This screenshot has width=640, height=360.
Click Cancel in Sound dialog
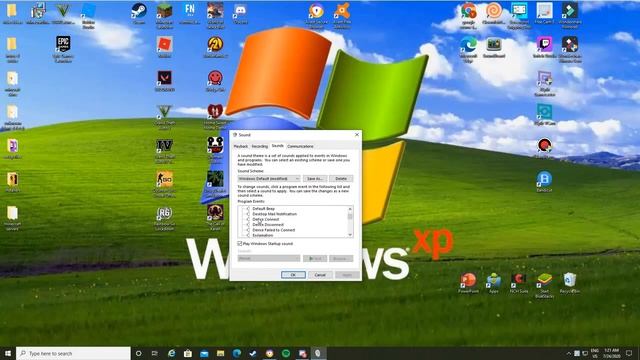click(320, 275)
